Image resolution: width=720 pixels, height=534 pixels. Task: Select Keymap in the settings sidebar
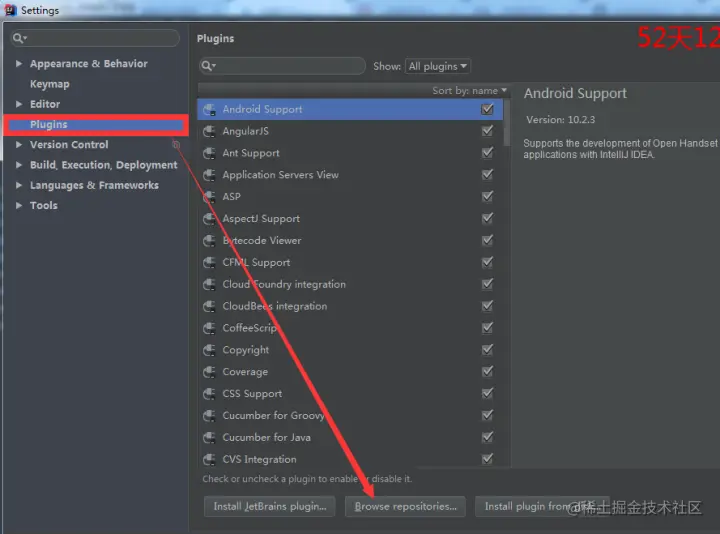coord(50,84)
